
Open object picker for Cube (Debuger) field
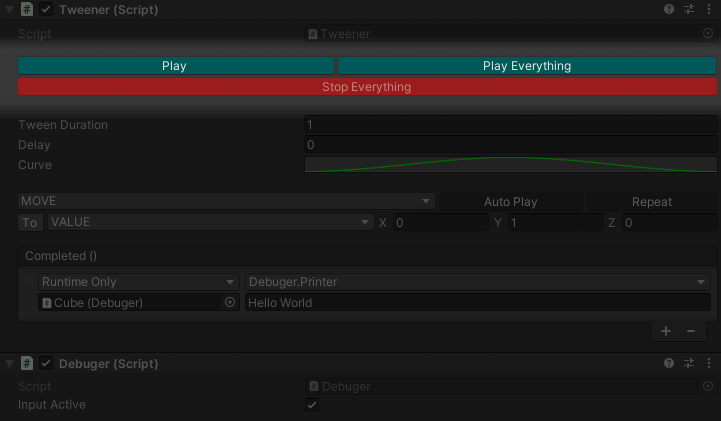tap(230, 302)
